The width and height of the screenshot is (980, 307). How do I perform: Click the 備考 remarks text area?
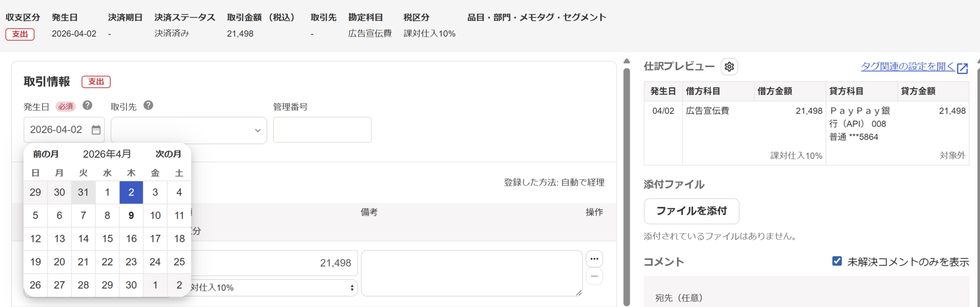tap(471, 273)
